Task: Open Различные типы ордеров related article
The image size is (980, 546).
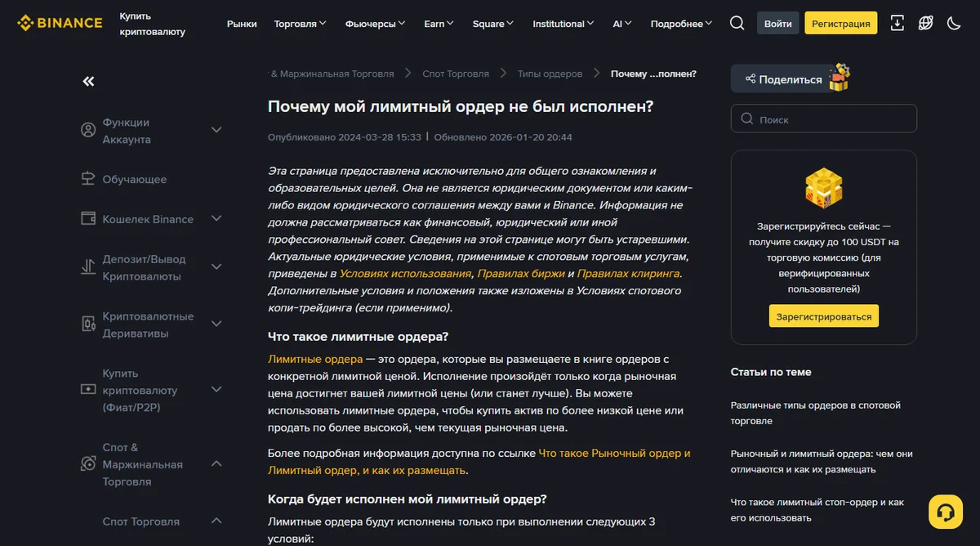Action: click(x=815, y=413)
